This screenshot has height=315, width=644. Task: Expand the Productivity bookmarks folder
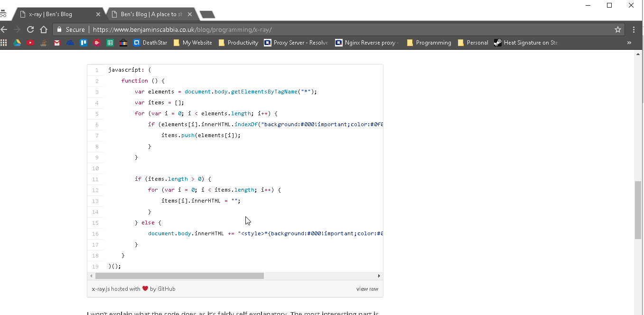pyautogui.click(x=238, y=43)
